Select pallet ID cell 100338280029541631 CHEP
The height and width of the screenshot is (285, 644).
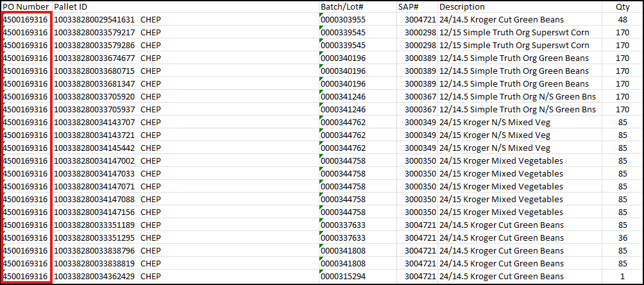click(x=185, y=19)
